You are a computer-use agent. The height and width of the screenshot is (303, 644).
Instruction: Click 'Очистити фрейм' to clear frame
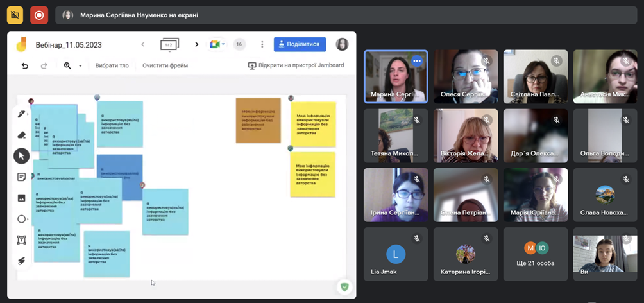coord(165,65)
